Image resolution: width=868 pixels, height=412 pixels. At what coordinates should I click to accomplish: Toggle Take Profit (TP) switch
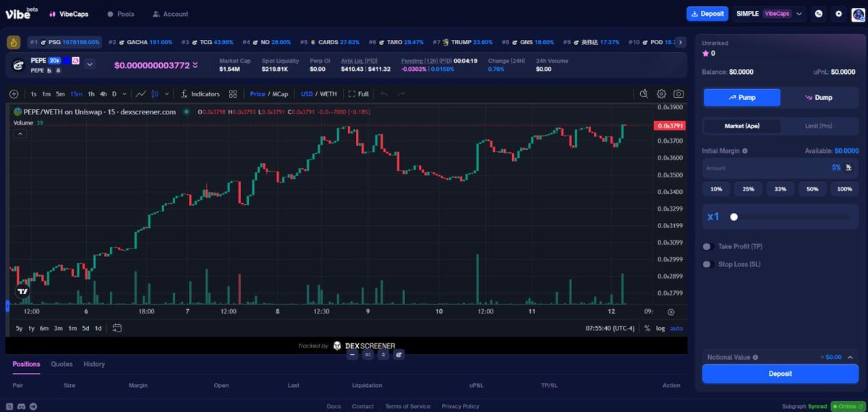click(708, 247)
